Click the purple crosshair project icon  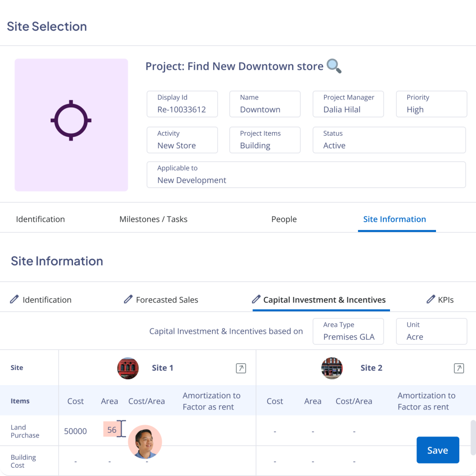coord(71,120)
